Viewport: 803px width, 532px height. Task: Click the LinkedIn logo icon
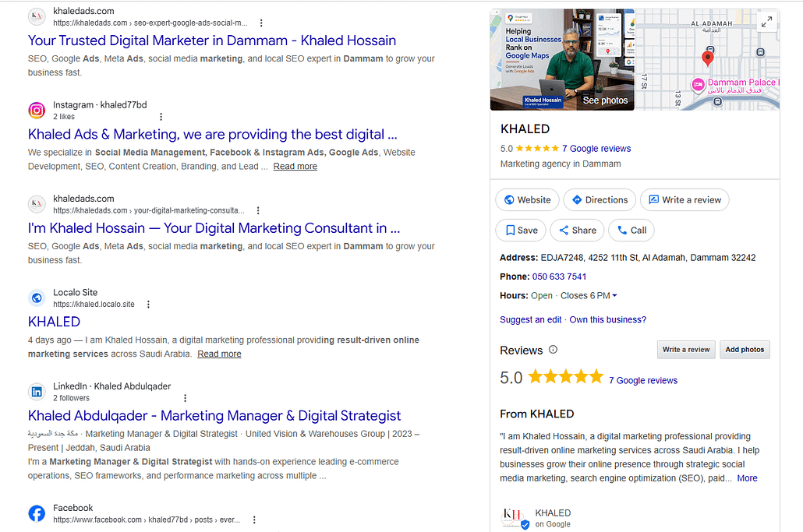click(37, 392)
